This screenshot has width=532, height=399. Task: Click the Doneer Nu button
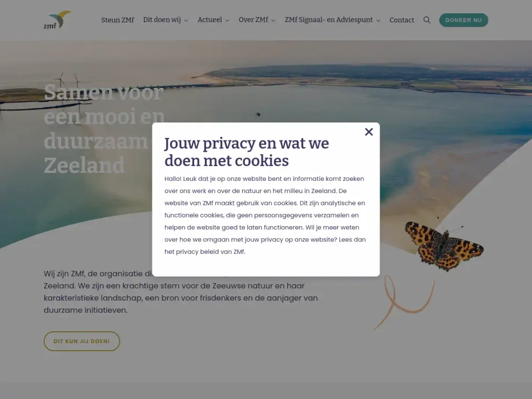coord(463,20)
